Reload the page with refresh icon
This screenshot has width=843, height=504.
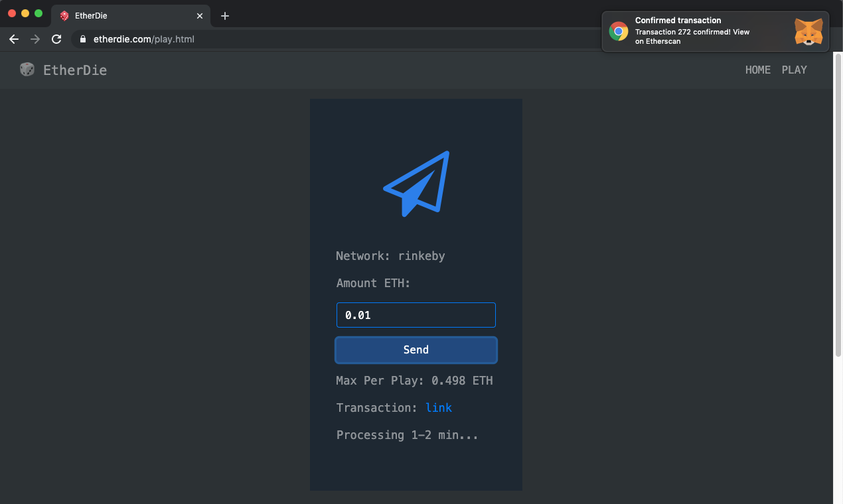coord(56,39)
